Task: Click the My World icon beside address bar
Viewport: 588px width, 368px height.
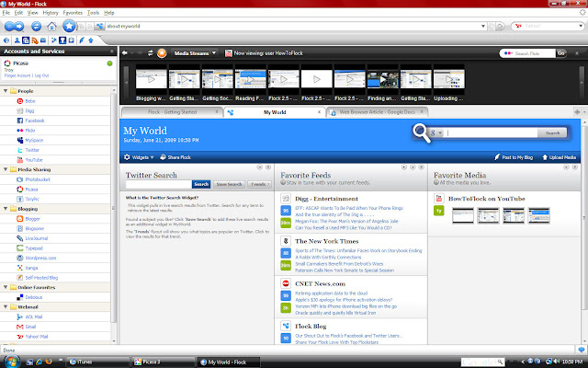Action: [99, 27]
